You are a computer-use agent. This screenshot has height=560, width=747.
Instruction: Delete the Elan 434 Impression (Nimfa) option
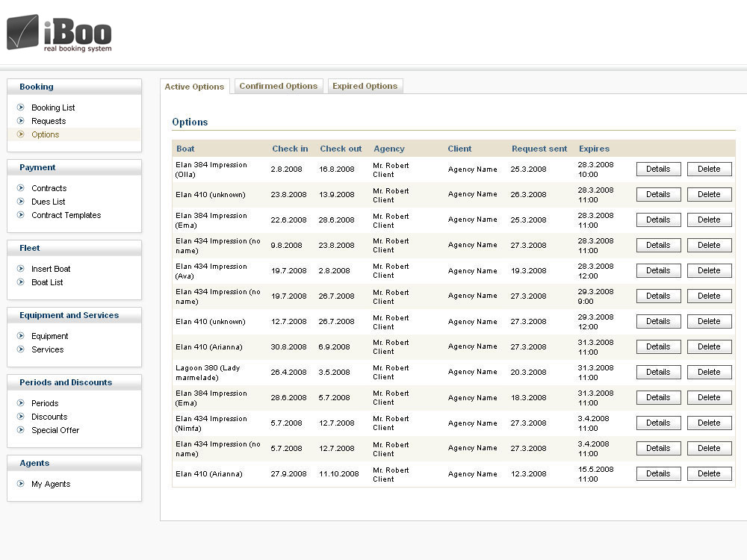click(x=709, y=423)
